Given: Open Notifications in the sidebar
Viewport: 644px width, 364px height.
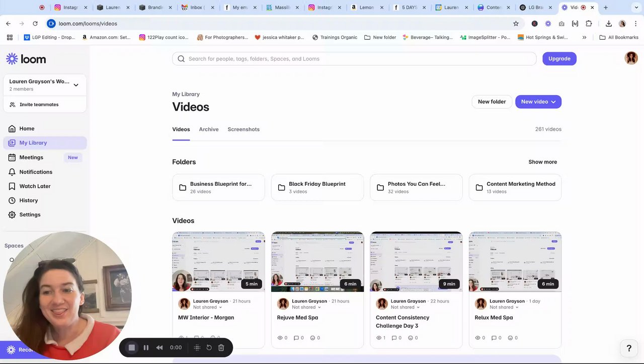Looking at the screenshot, I should point(45,172).
